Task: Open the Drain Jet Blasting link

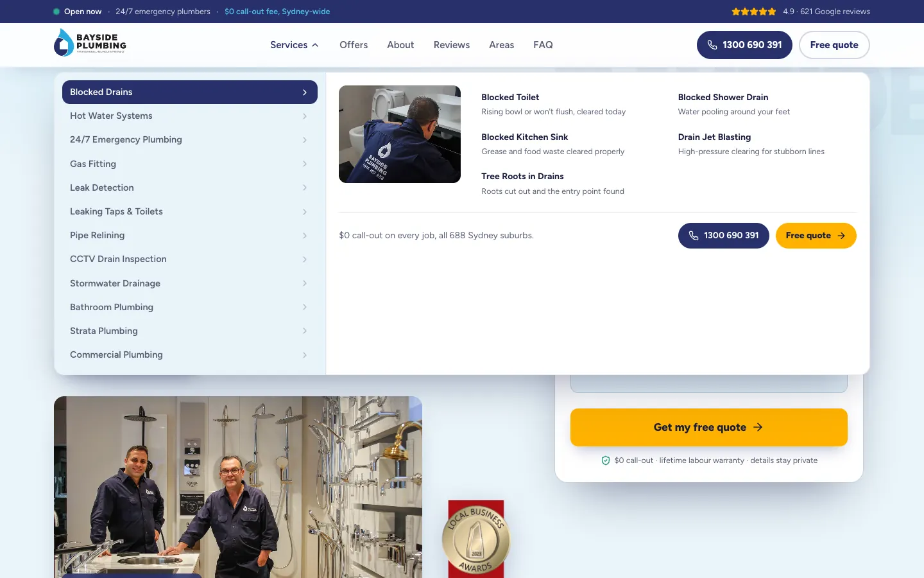Action: click(751, 144)
